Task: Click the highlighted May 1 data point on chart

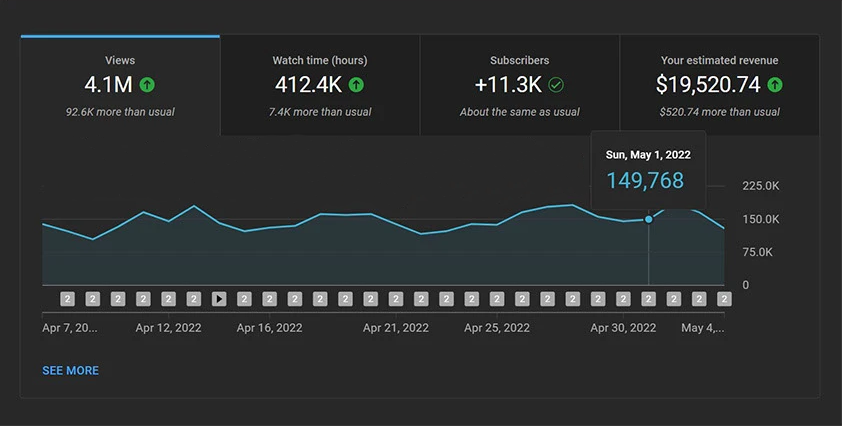Action: [x=649, y=219]
